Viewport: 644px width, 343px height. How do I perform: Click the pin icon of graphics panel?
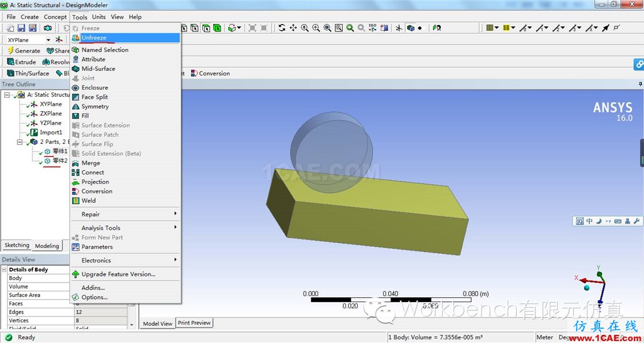(640, 84)
